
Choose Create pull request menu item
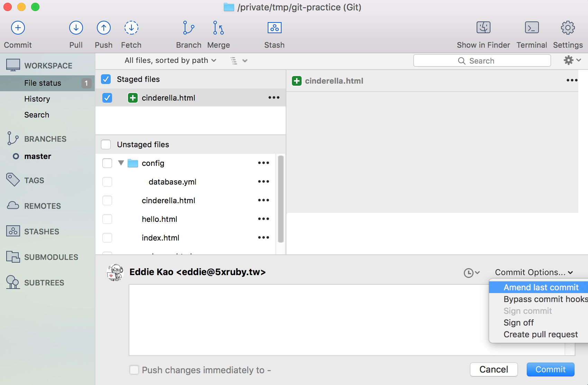540,334
